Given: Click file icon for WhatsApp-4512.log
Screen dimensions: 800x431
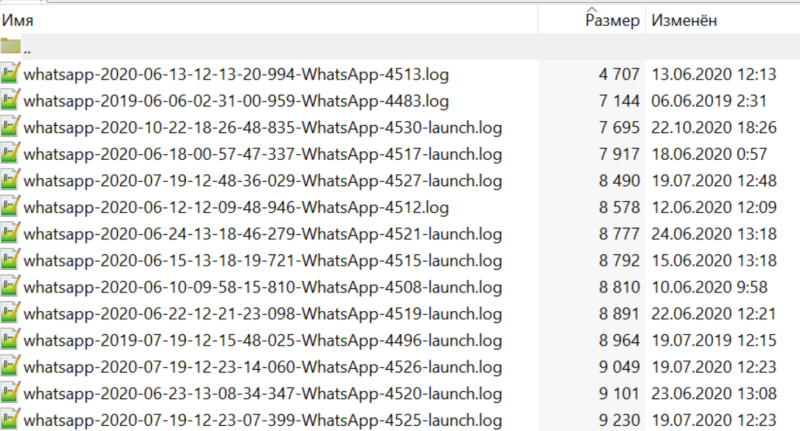Looking at the screenshot, I should 10,206.
